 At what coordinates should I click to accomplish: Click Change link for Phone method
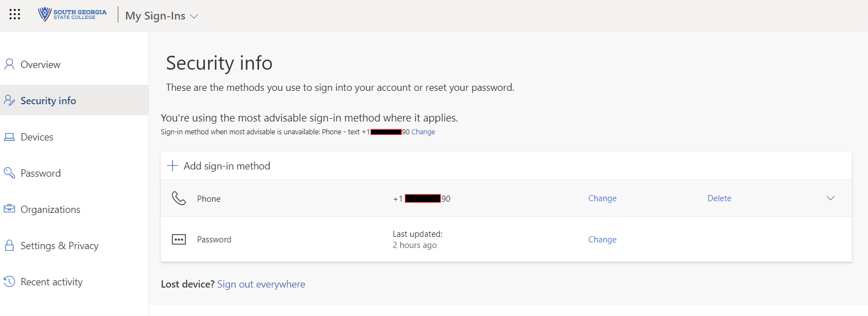(602, 198)
